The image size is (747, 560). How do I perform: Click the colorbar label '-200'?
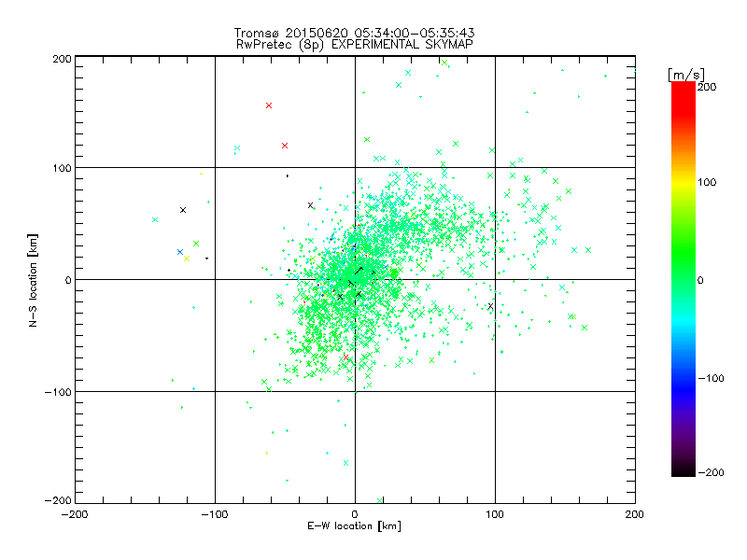(x=711, y=472)
